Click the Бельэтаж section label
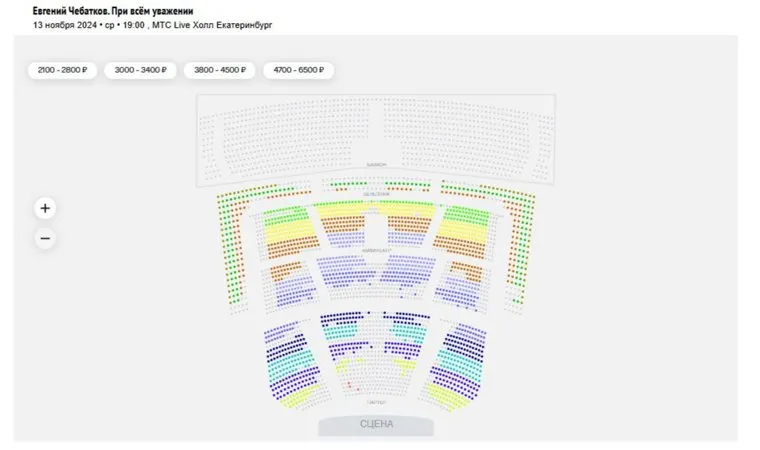Screen dimensions: 760x450 (376, 193)
